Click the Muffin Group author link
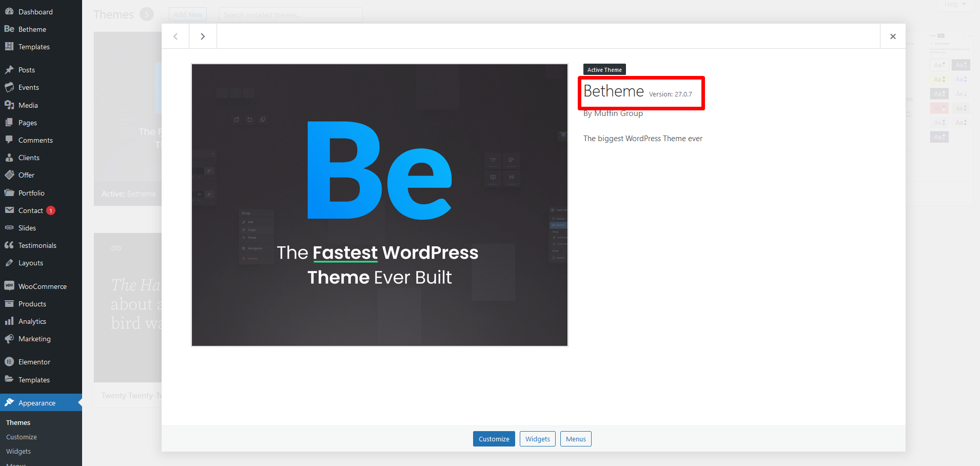This screenshot has width=980, height=466. pyautogui.click(x=618, y=113)
